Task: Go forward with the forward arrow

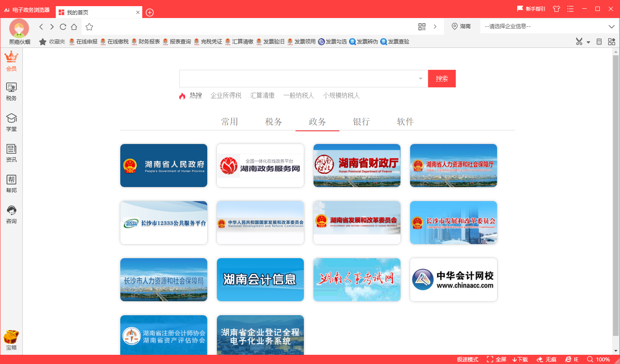Action: (x=52, y=27)
